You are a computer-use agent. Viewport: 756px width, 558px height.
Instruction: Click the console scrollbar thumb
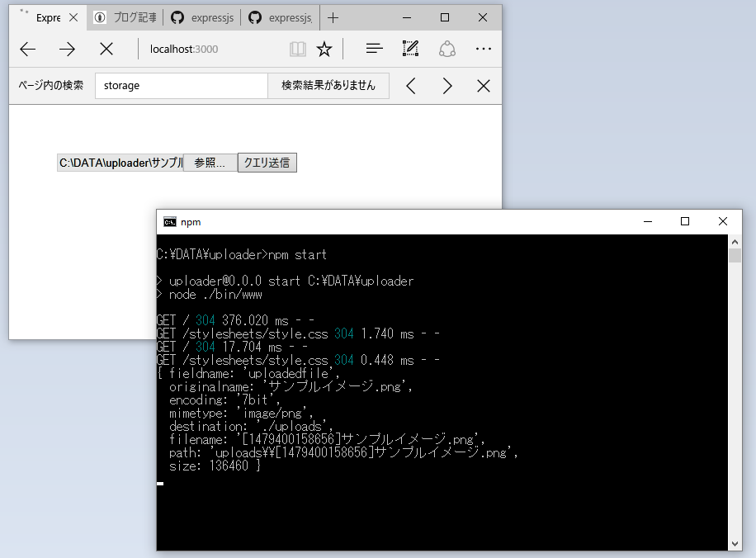(735, 255)
